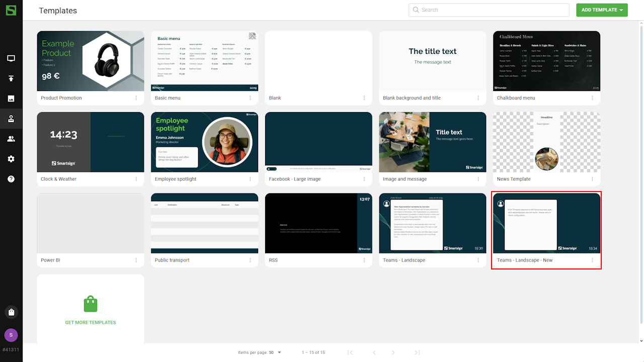Expand the Items per page dropdown
This screenshot has width=644, height=362.
(275, 352)
